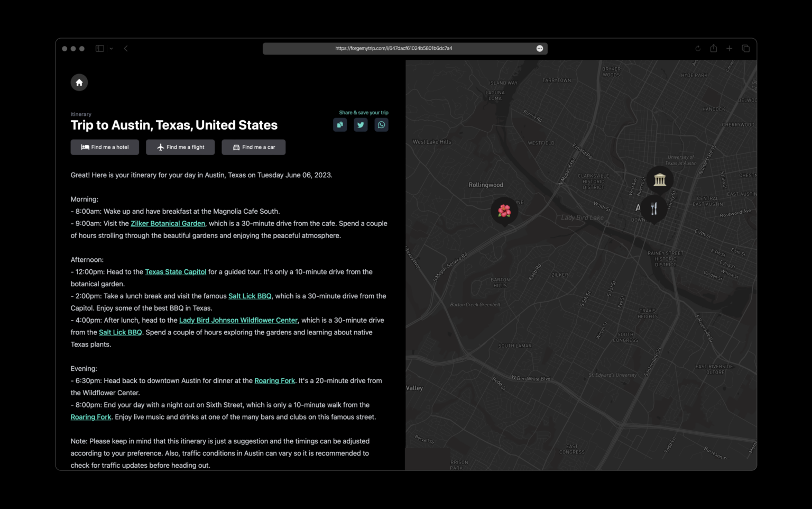Click the browser URL address field

[x=394, y=49]
